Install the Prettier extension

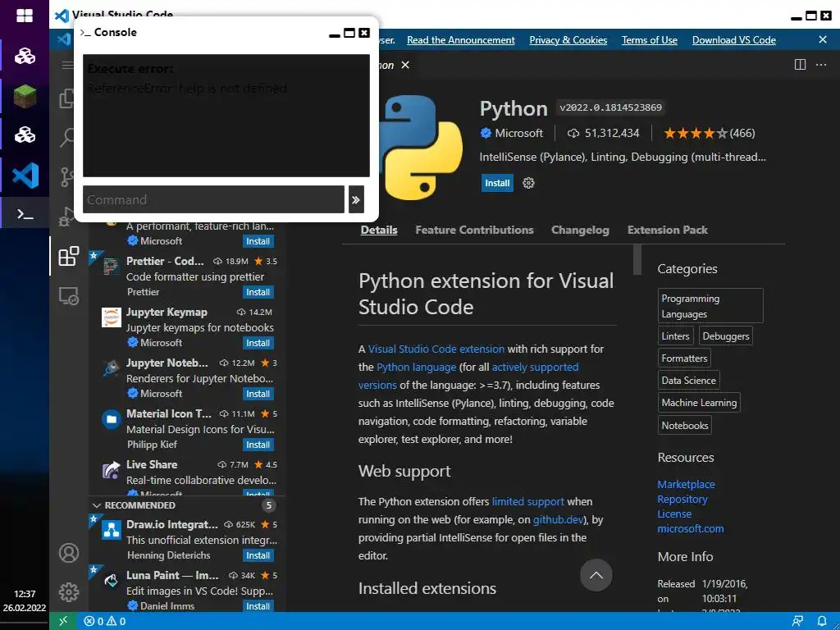point(258,292)
